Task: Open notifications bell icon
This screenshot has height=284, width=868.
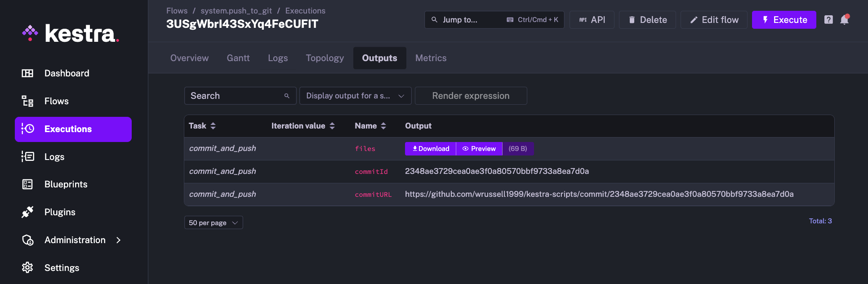Action: click(x=844, y=20)
